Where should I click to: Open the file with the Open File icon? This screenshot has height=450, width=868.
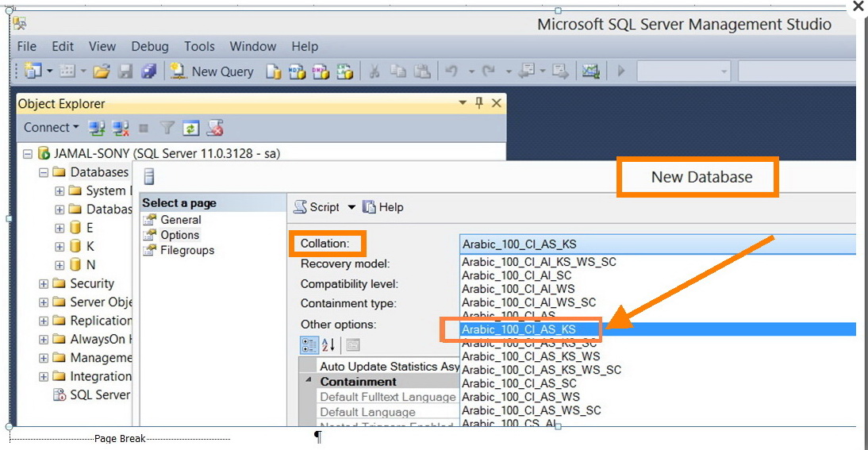point(102,71)
